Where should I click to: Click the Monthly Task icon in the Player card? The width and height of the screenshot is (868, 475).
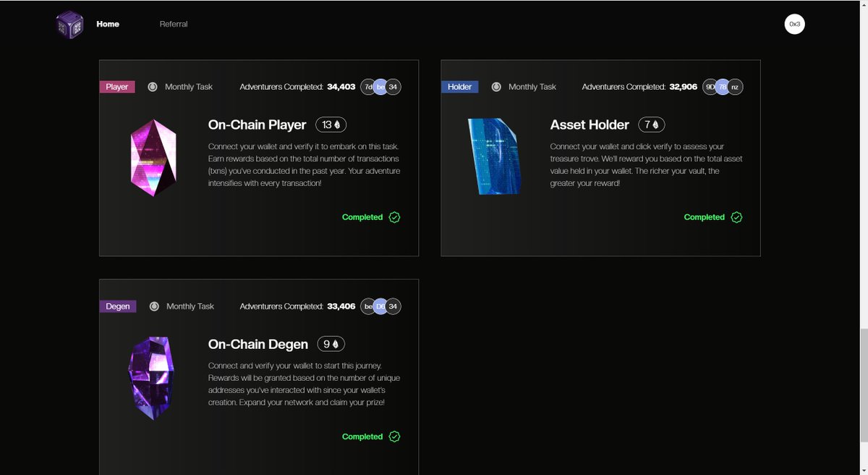pyautogui.click(x=152, y=87)
